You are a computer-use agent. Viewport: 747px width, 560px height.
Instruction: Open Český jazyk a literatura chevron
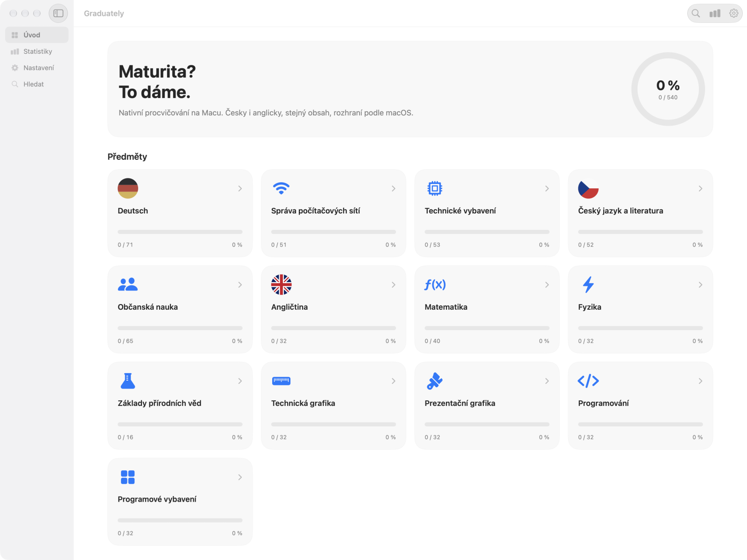point(700,189)
